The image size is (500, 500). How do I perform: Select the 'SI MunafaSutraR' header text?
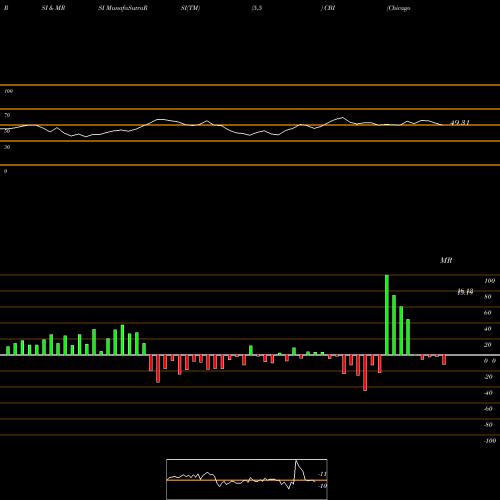[x=123, y=8]
